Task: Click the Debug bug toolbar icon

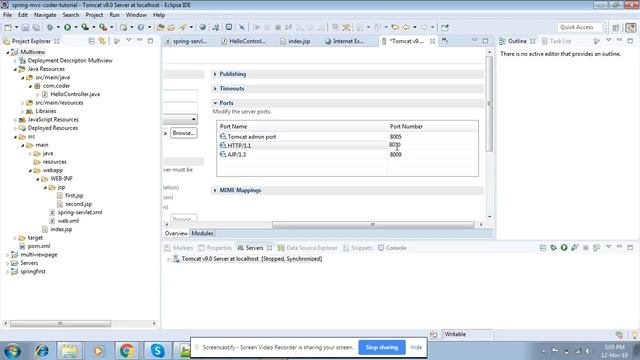Action: [50, 27]
